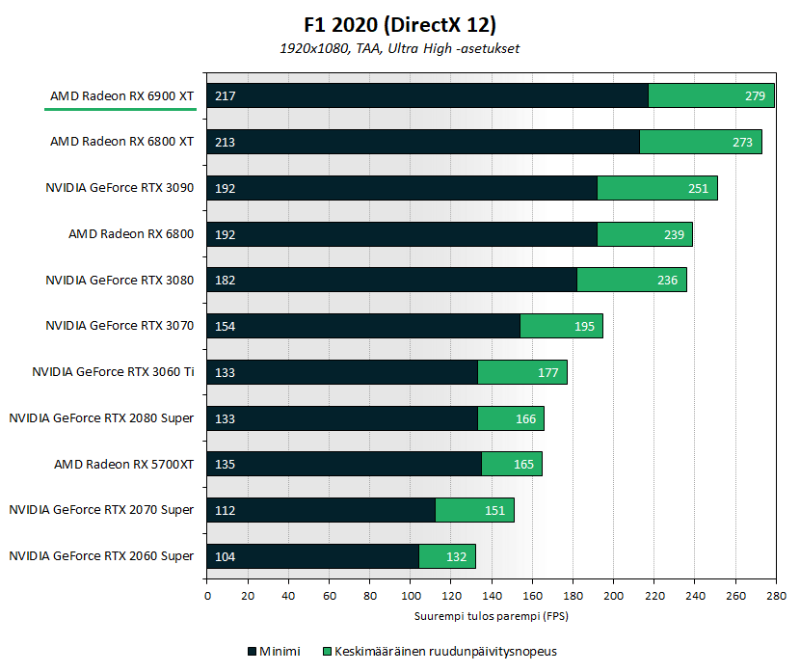Click the "Keskimääräinen ruudunpäivitysnopeus" legend label

click(445, 652)
